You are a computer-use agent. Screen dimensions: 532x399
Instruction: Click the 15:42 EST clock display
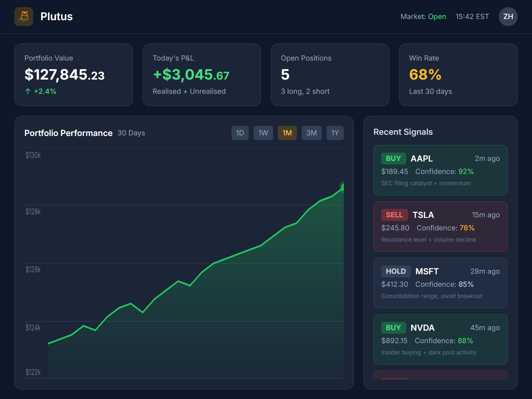pos(472,17)
